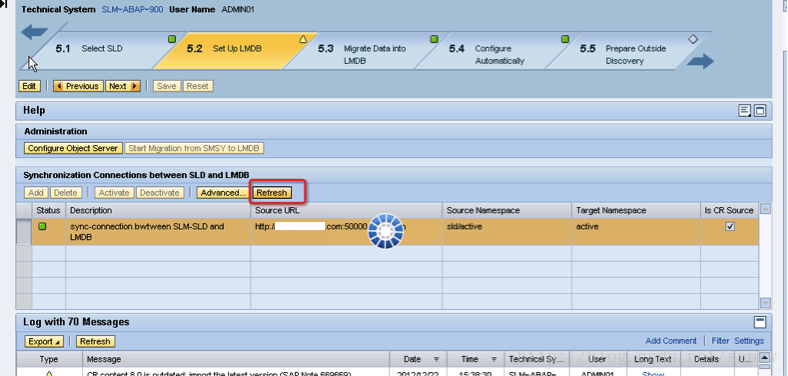Viewport: 788px width, 376px height.
Task: Select Status column header
Action: pyautogui.click(x=49, y=210)
